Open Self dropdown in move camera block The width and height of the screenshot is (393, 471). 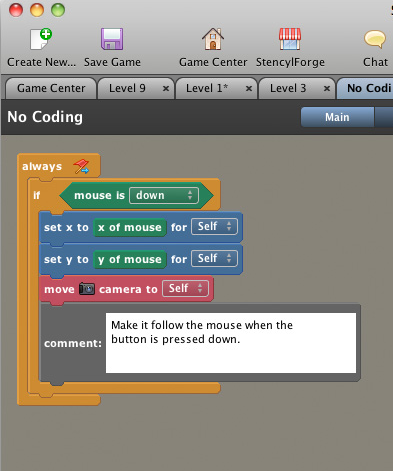point(185,289)
